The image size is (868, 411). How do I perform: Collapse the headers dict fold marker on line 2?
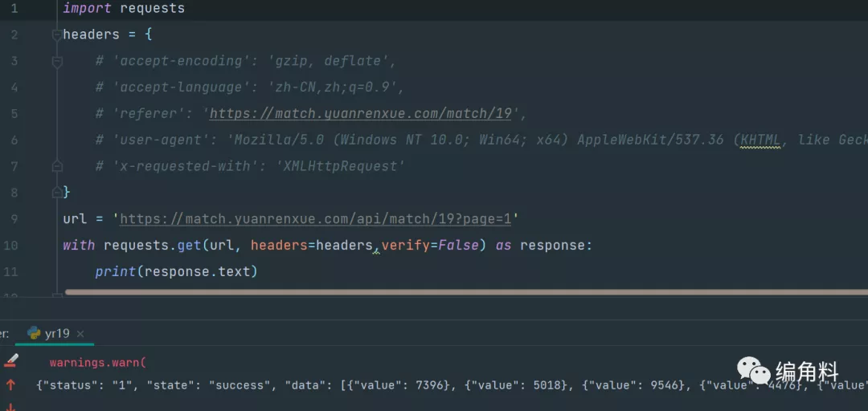[x=56, y=35]
